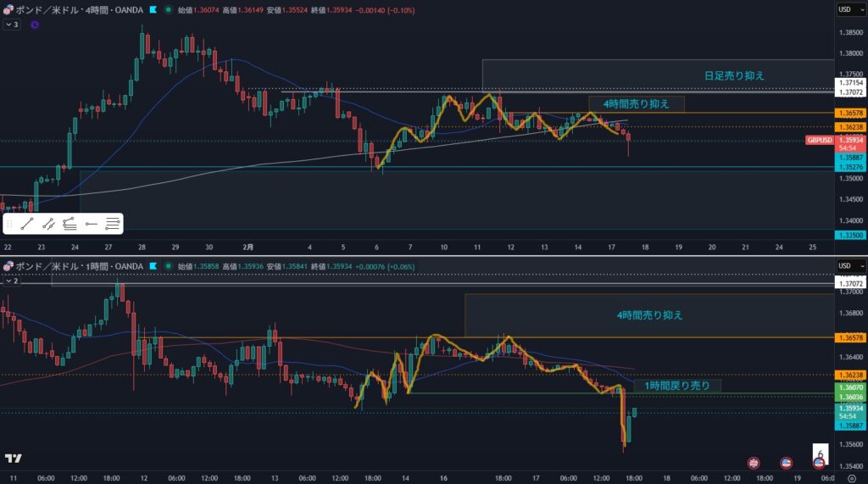Toggle the green market status dot on 4-hour chart
Viewport: 868px width, 484px height.
(169, 9)
